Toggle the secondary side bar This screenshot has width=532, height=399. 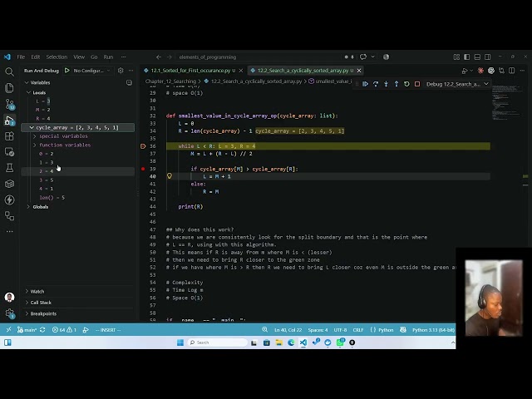click(488, 57)
